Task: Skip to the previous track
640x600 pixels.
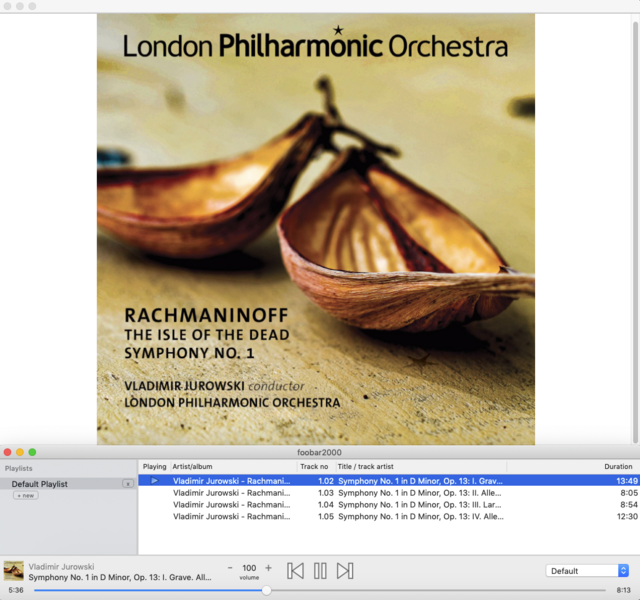Action: (x=295, y=571)
